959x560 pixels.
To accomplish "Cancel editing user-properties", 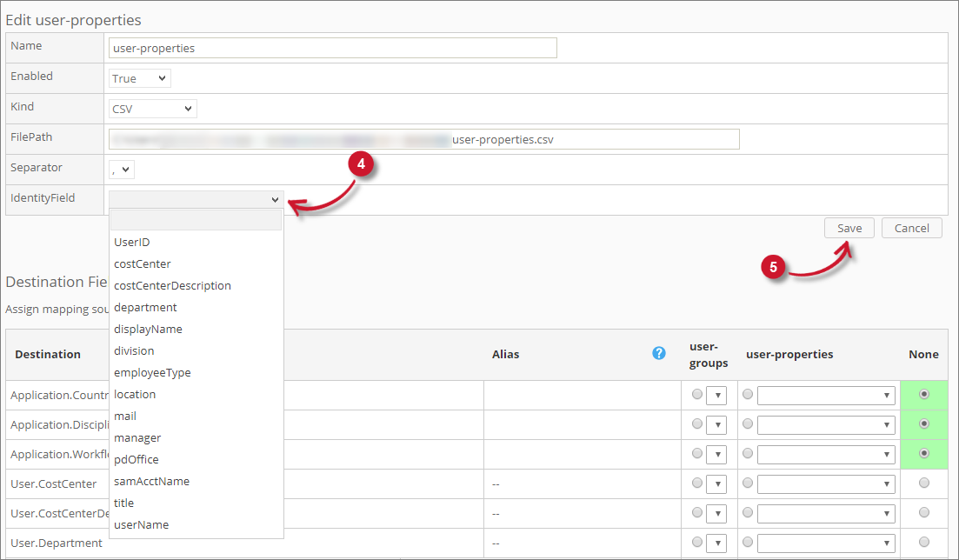I will (x=911, y=227).
